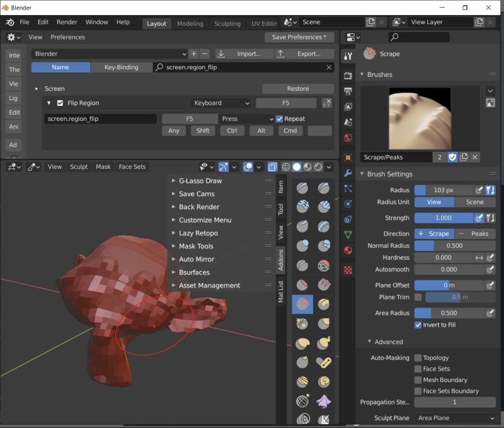
Task: Switch to the Sculpting workspace tab
Action: [x=227, y=23]
